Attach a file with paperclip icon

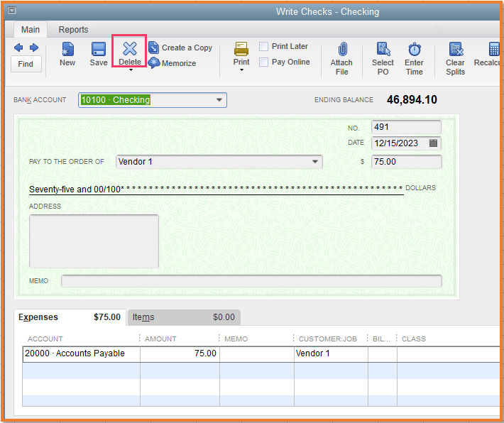[341, 58]
